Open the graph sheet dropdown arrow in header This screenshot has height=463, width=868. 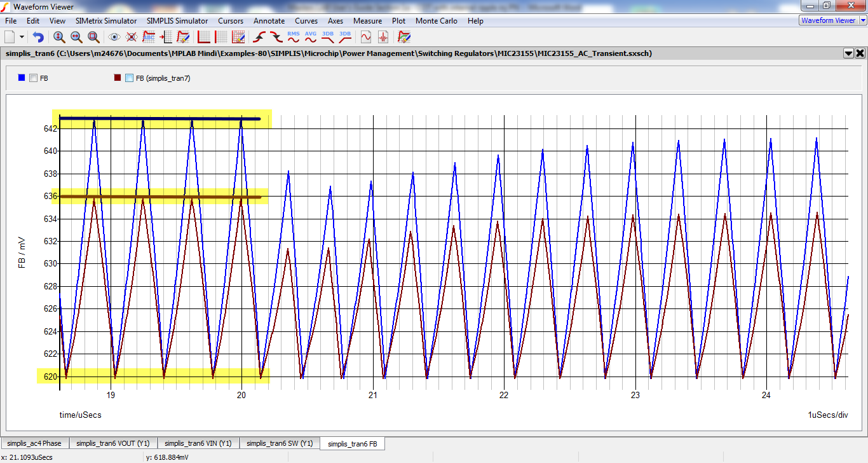tap(848, 53)
